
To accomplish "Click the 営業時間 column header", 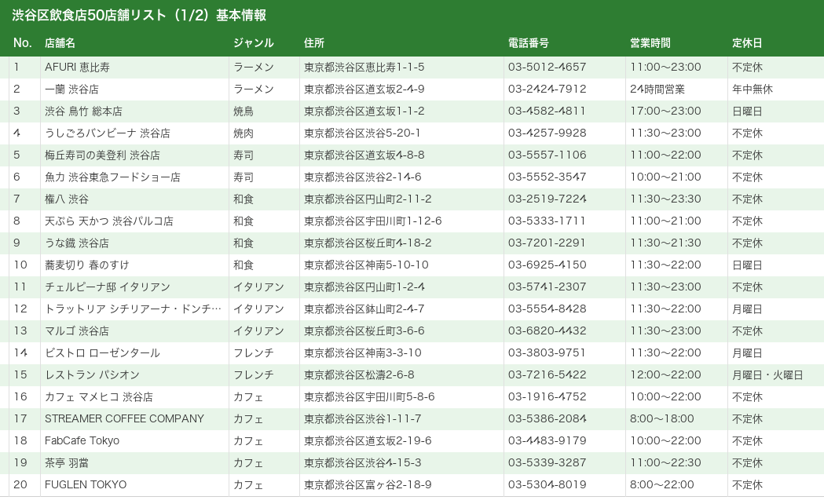I will pos(650,43).
